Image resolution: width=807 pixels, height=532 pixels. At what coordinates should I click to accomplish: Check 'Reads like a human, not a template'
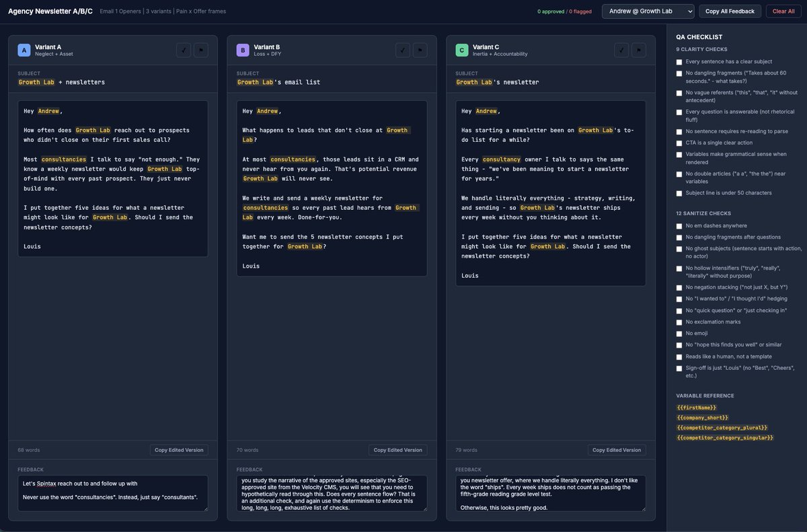pyautogui.click(x=679, y=357)
